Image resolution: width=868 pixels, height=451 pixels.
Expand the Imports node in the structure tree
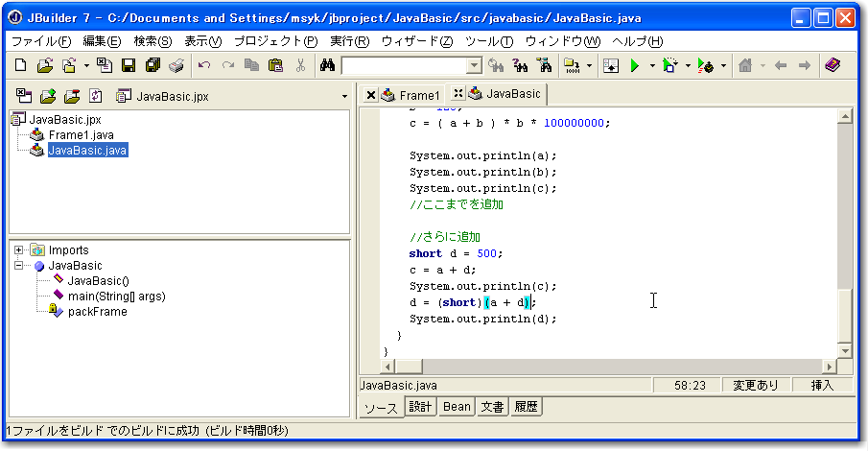click(x=19, y=250)
